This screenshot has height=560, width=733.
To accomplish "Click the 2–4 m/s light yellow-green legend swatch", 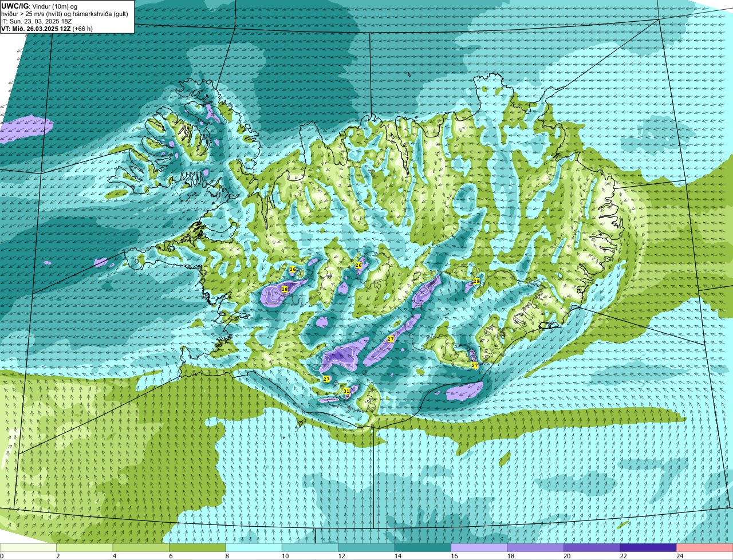I will coord(85,547).
